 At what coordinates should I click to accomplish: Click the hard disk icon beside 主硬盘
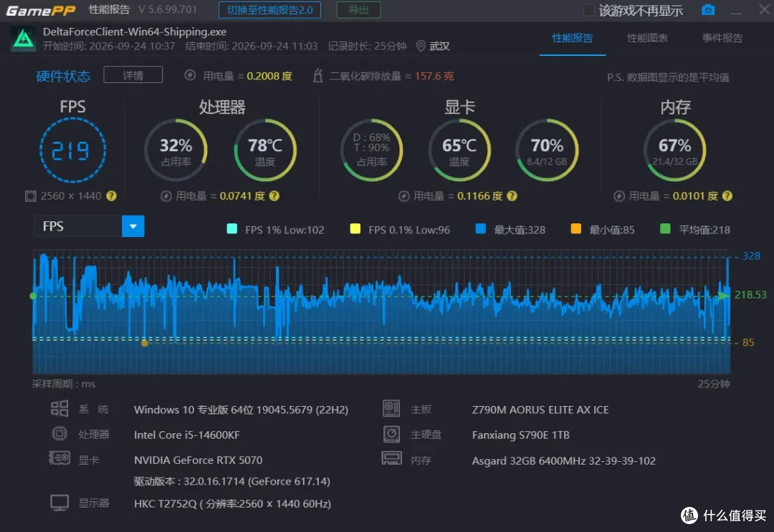(391, 434)
